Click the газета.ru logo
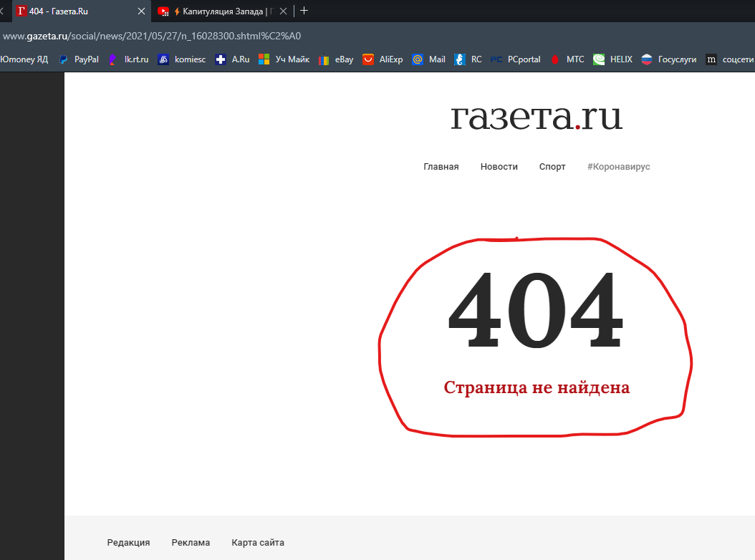The height and width of the screenshot is (560, 755). [536, 117]
